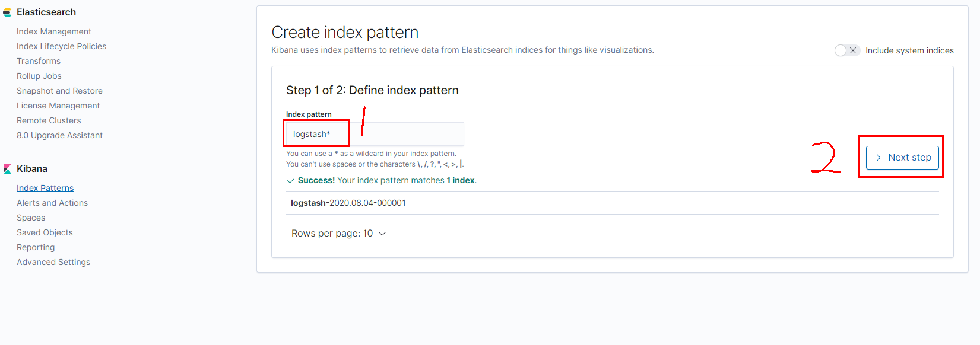
Task: Click the Kibana logo icon
Action: 7,169
